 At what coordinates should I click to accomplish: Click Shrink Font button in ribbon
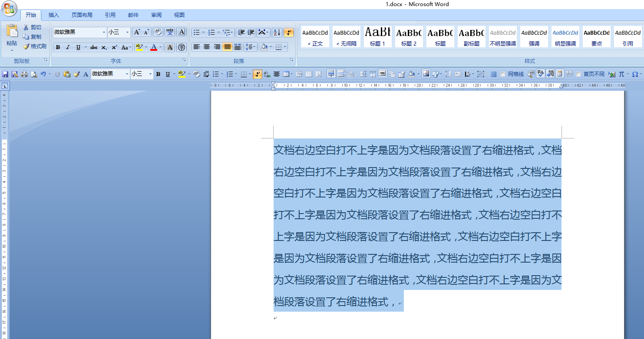coord(146,32)
